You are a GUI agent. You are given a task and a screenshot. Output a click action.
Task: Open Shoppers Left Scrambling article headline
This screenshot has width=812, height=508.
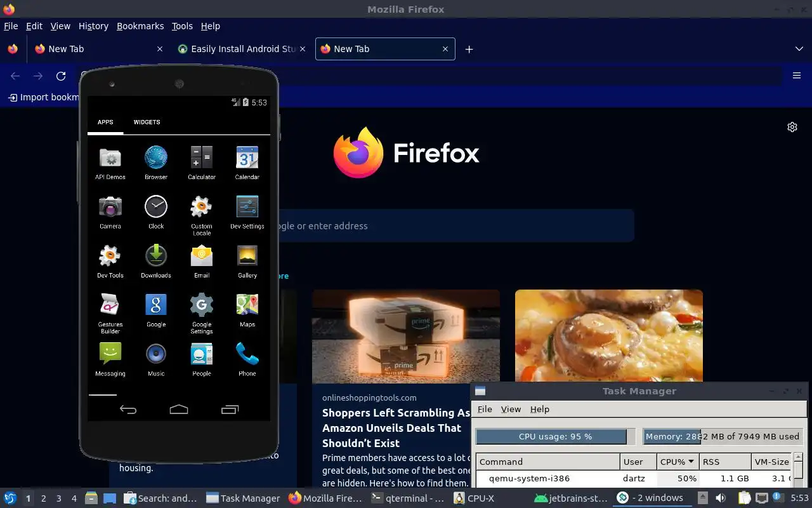396,428
